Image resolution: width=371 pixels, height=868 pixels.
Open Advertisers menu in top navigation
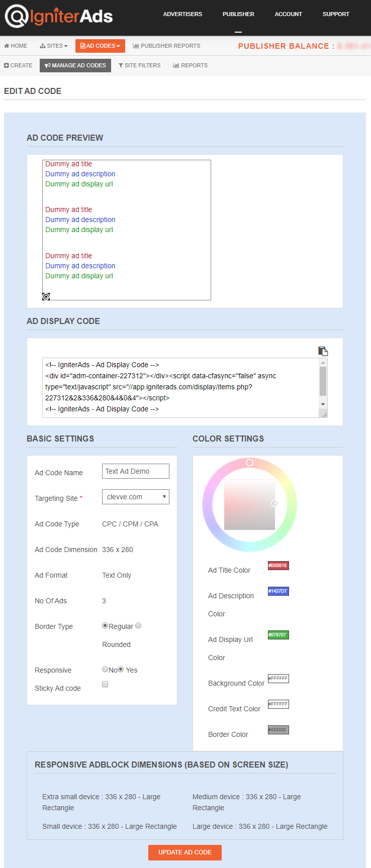pyautogui.click(x=182, y=14)
